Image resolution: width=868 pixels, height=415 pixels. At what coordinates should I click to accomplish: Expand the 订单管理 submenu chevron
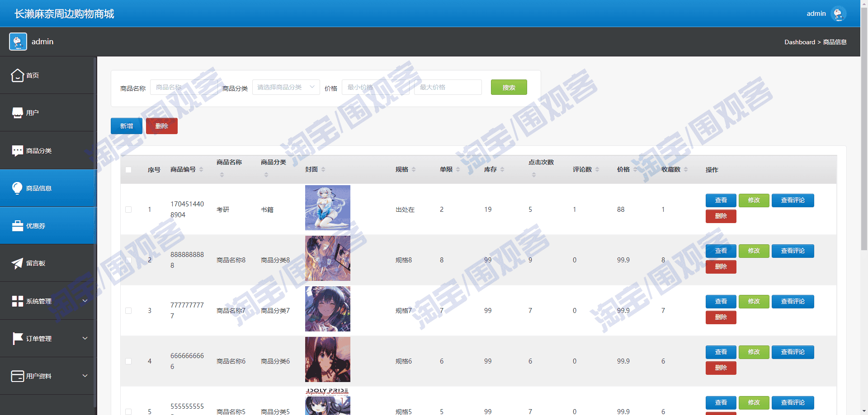click(85, 338)
